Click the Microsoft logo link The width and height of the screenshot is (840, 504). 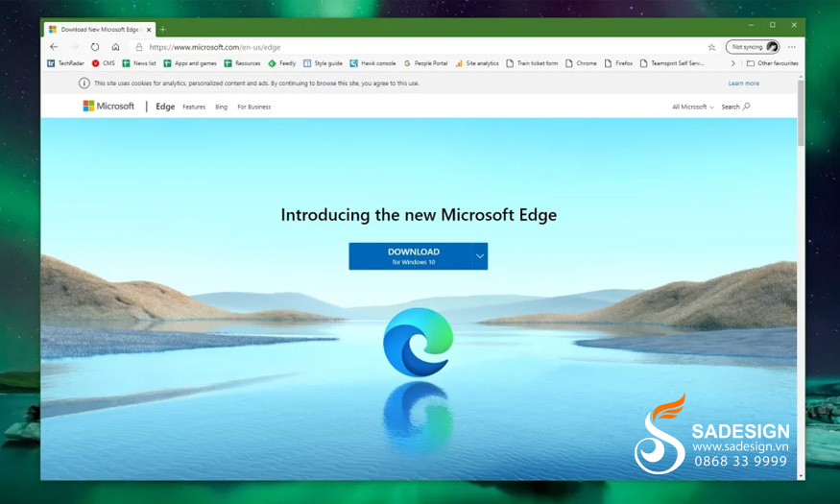108,106
